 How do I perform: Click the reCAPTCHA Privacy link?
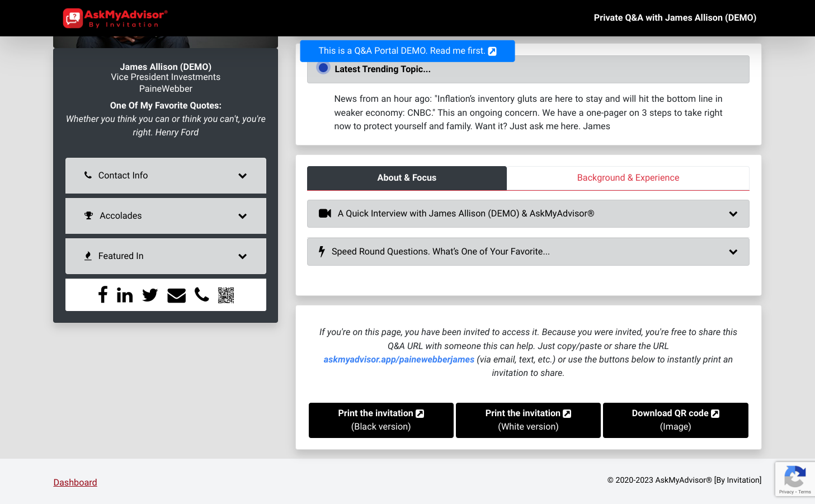pyautogui.click(x=786, y=492)
